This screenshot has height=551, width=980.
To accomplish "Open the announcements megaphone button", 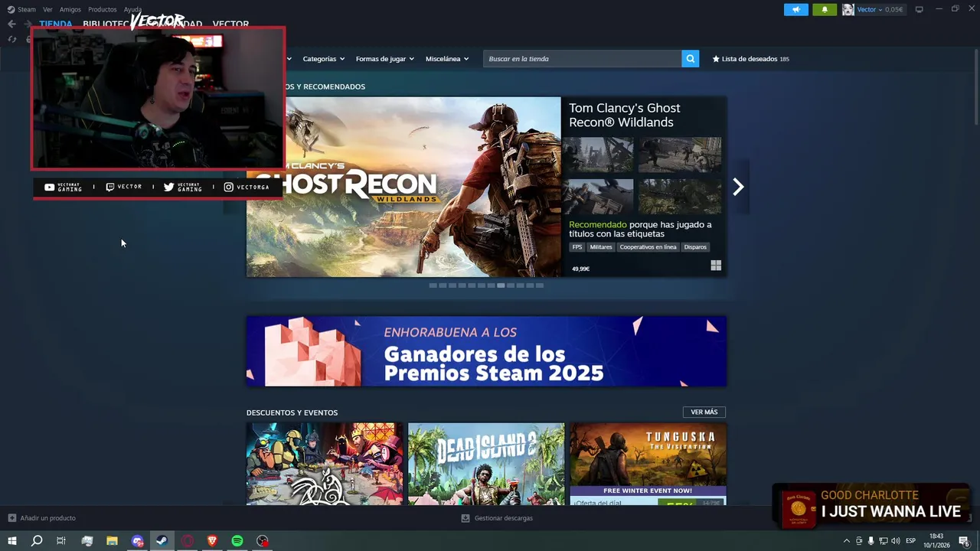I will pyautogui.click(x=795, y=9).
